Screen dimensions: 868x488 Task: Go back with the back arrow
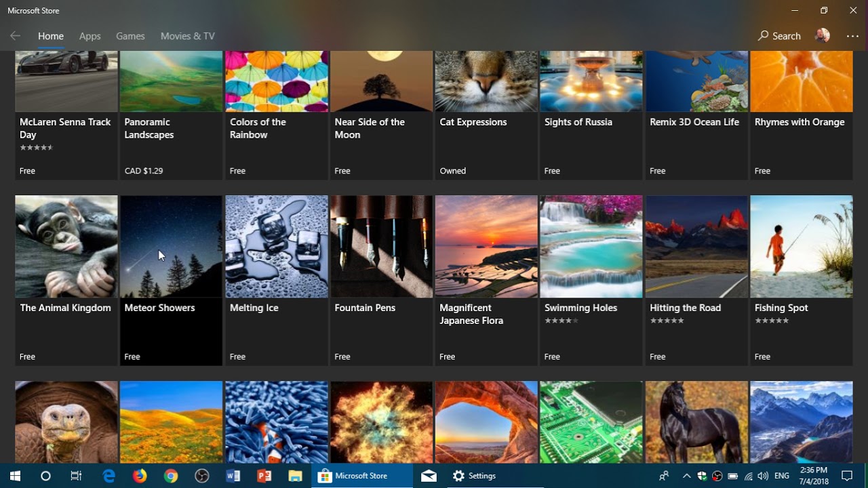(15, 36)
